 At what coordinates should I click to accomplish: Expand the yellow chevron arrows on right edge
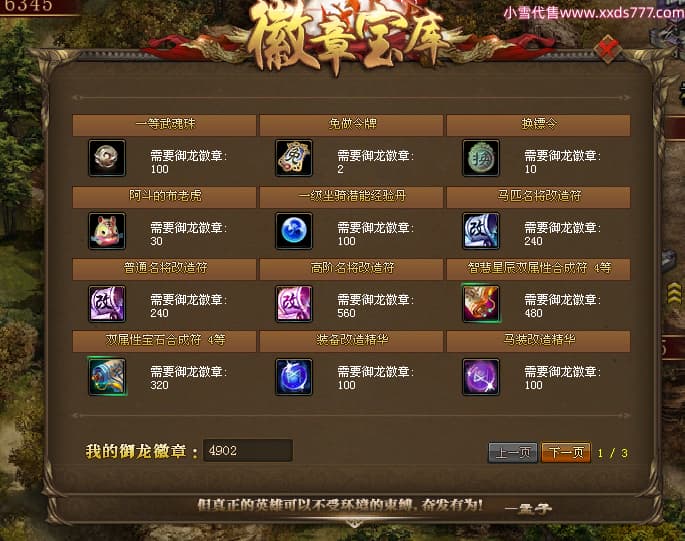[x=675, y=293]
